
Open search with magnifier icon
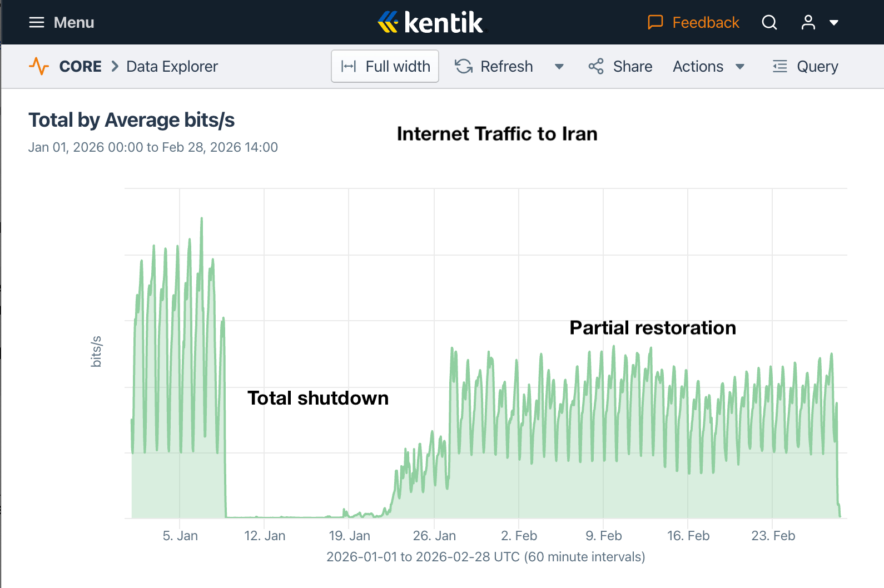tap(769, 22)
